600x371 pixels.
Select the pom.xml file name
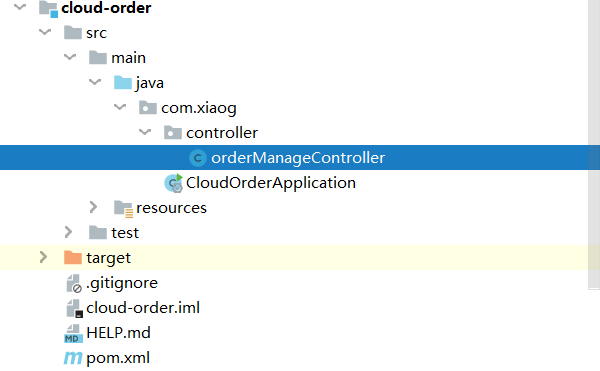(118, 358)
